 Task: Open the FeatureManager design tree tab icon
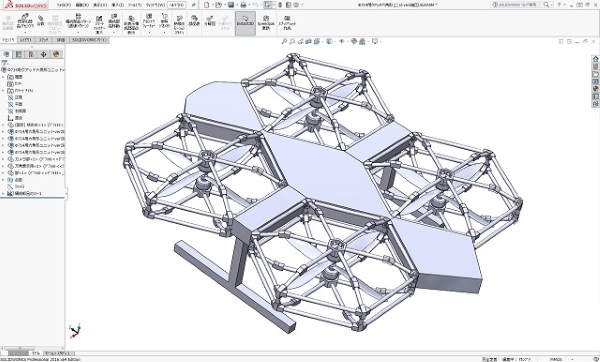point(6,54)
